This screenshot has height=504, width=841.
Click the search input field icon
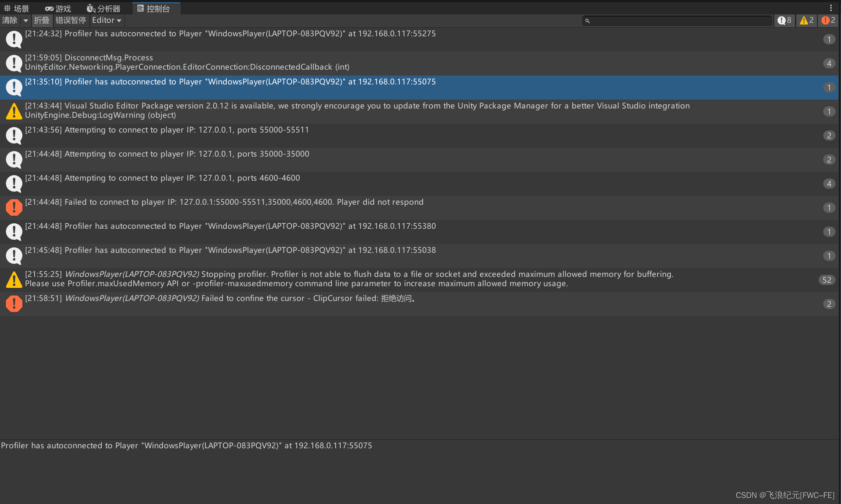(x=587, y=20)
